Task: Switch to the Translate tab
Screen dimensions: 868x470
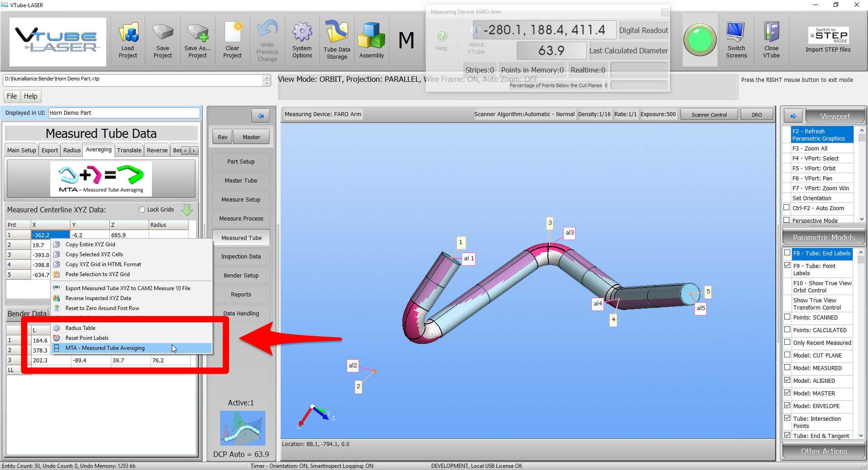Action: 129,150
